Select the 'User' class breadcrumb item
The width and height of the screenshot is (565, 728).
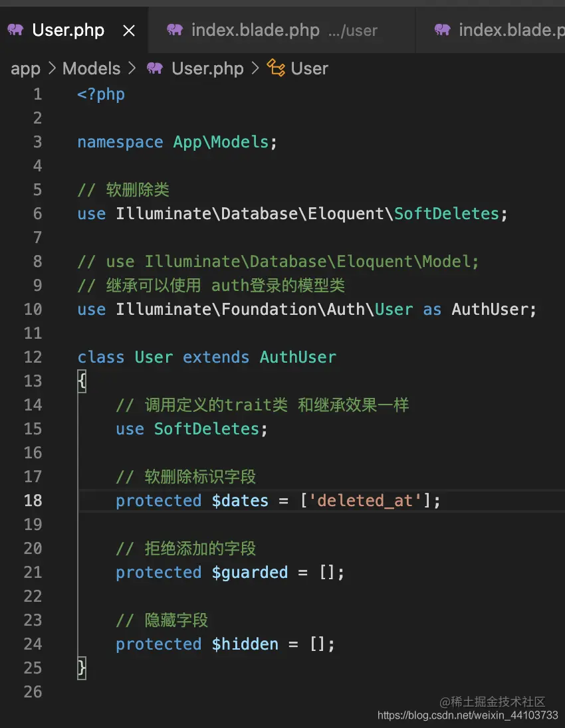pyautogui.click(x=310, y=68)
